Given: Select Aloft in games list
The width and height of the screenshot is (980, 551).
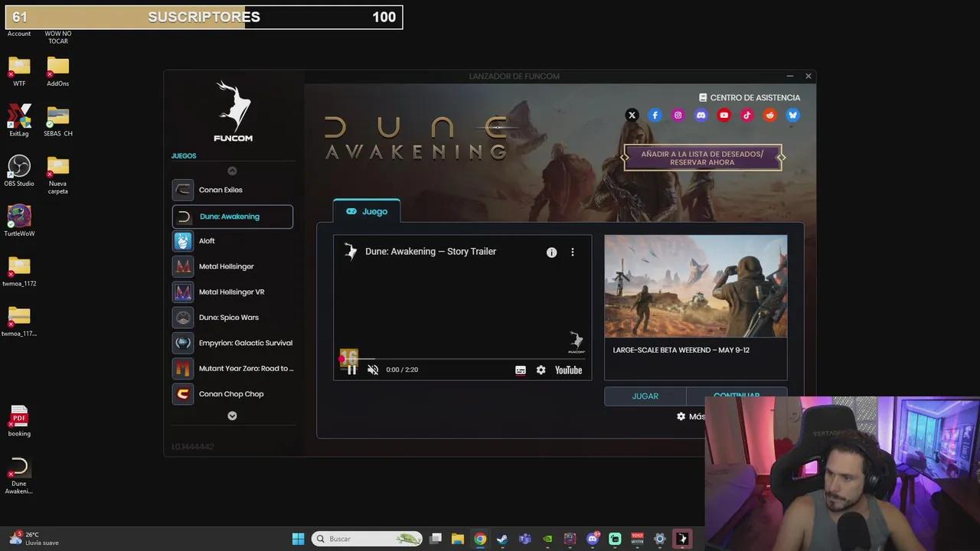Looking at the screenshot, I should (x=232, y=241).
